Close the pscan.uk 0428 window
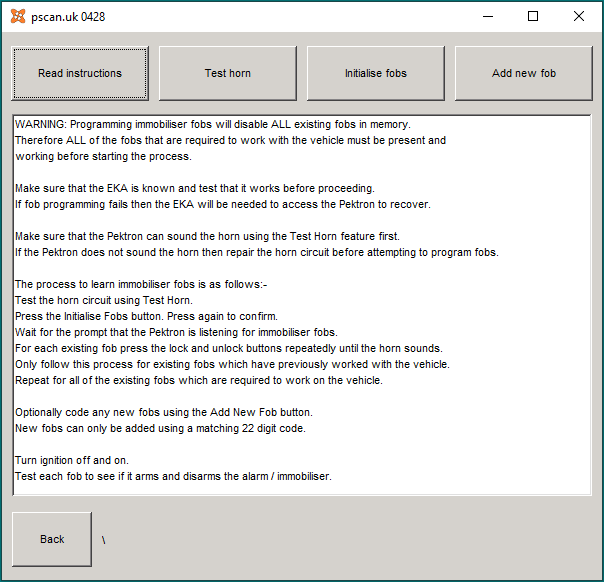 pyautogui.click(x=579, y=16)
